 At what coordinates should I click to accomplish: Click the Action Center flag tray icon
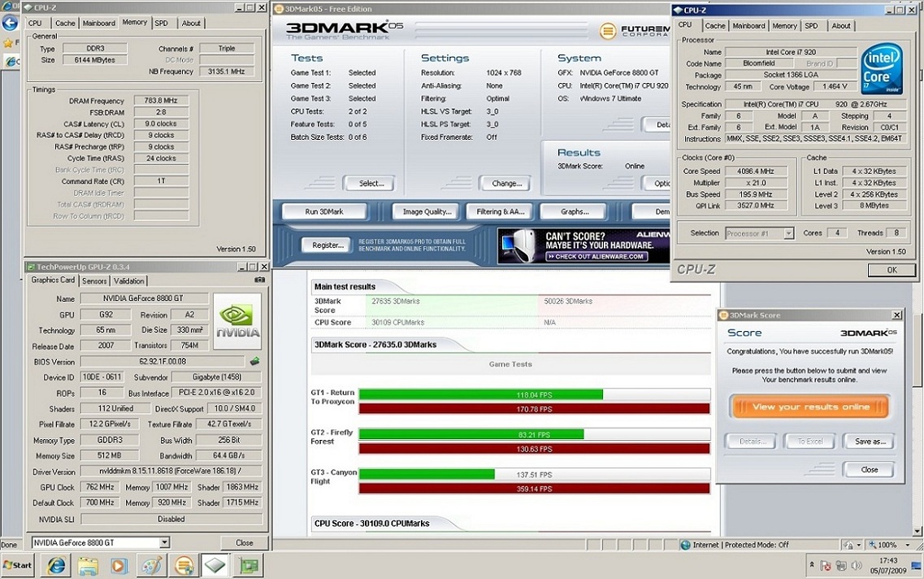tap(826, 565)
